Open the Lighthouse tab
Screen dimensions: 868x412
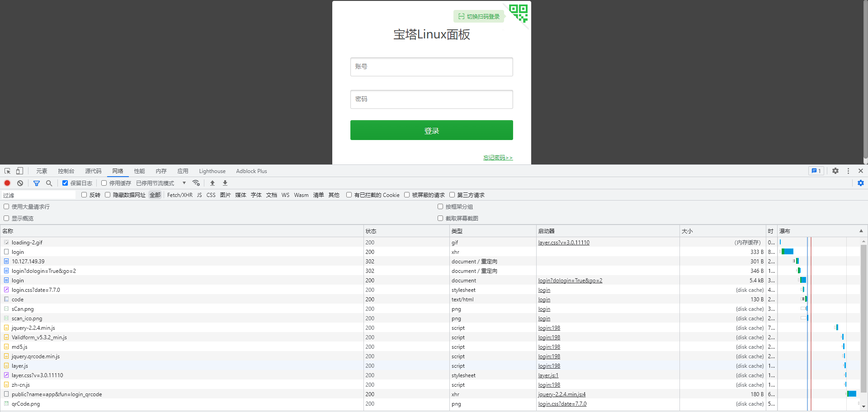pyautogui.click(x=212, y=171)
